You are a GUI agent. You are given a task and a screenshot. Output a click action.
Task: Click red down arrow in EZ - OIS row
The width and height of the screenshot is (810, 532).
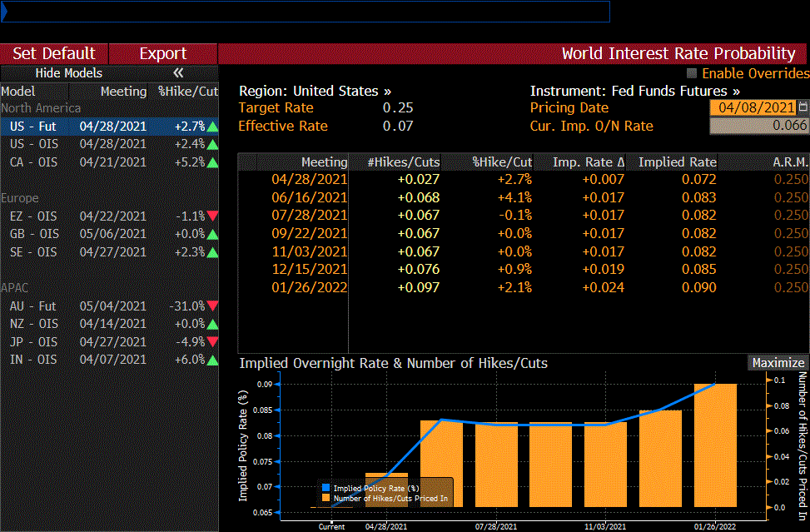[213, 216]
